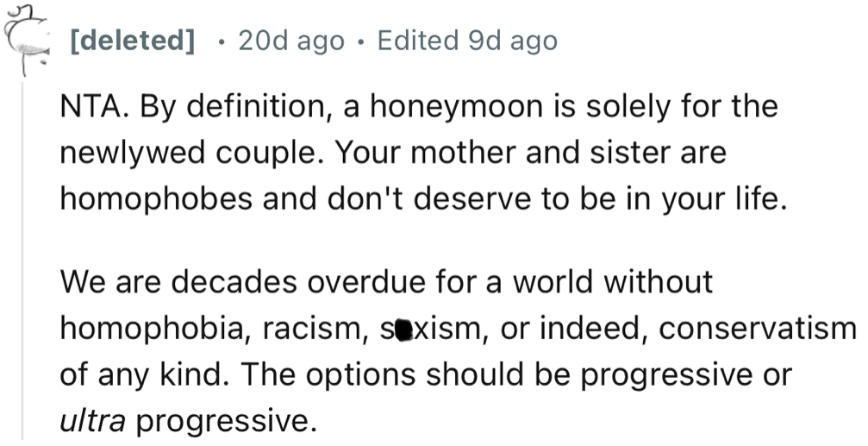Click the dot separator before "Edited 9d ago"

pos(360,41)
